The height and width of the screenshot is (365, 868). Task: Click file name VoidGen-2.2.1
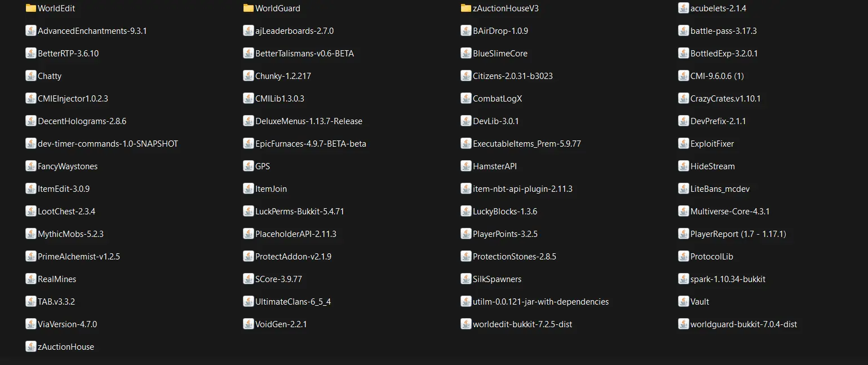tap(281, 324)
